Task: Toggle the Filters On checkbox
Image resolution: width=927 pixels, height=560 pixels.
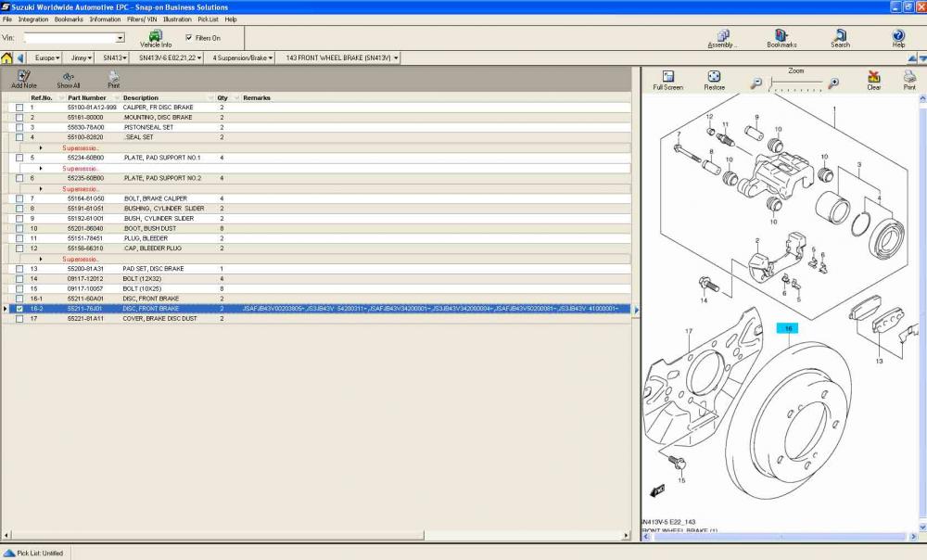Action: [x=189, y=38]
